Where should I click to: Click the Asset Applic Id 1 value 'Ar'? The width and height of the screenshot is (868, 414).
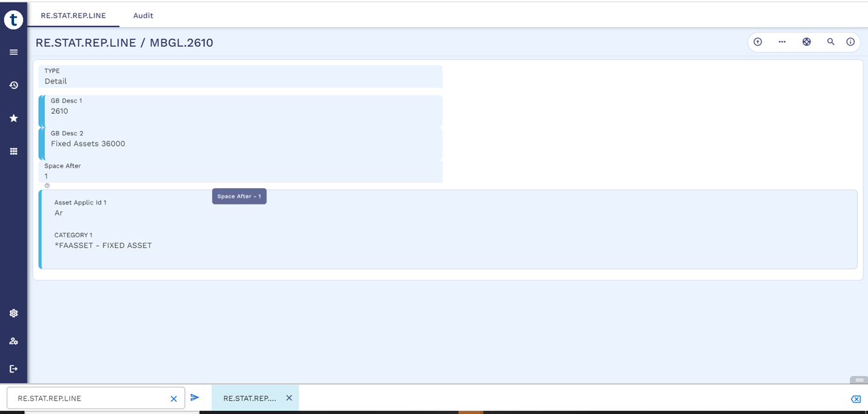59,213
